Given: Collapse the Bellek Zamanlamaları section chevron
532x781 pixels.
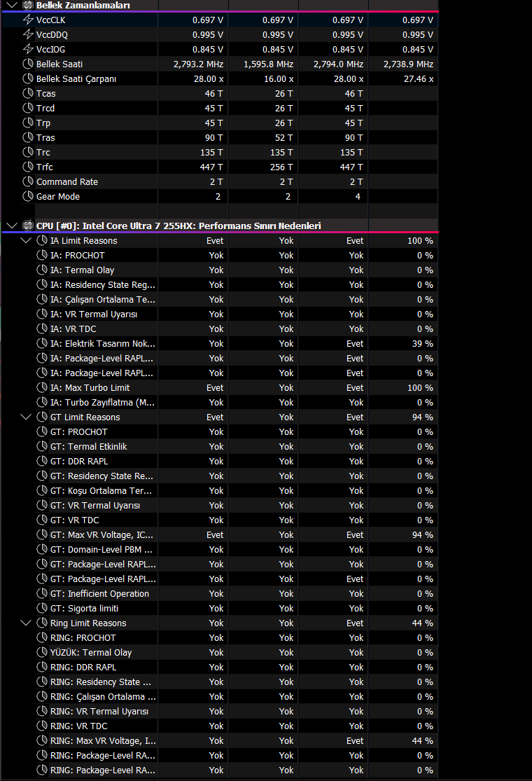Looking at the screenshot, I should [12, 5].
